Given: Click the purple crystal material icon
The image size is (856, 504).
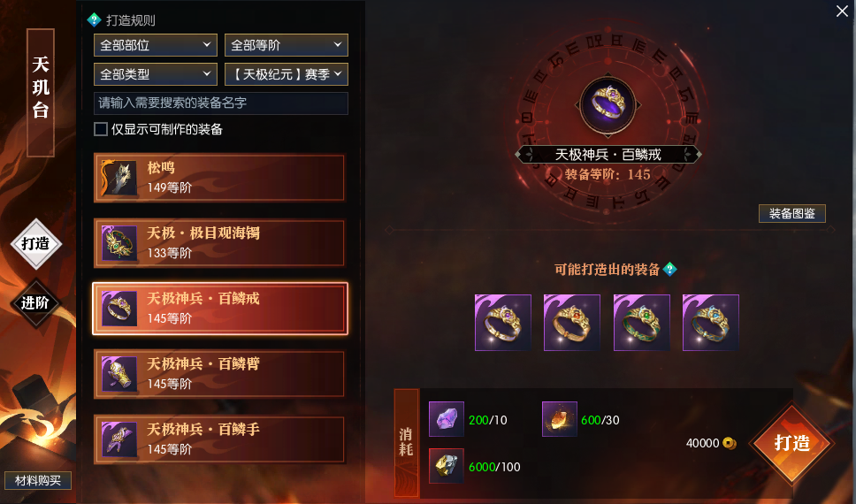Looking at the screenshot, I should pyautogui.click(x=446, y=419).
